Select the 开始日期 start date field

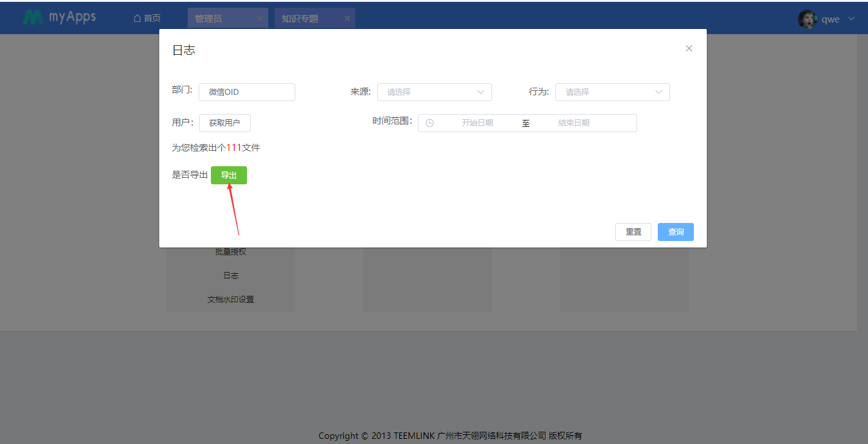[x=477, y=123]
